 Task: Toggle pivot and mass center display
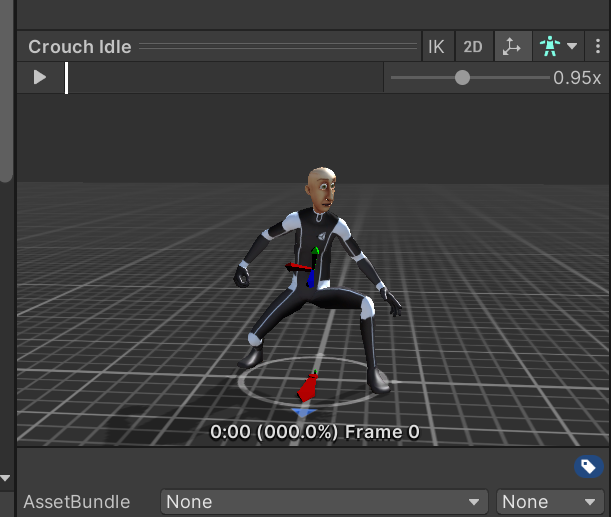pos(512,47)
